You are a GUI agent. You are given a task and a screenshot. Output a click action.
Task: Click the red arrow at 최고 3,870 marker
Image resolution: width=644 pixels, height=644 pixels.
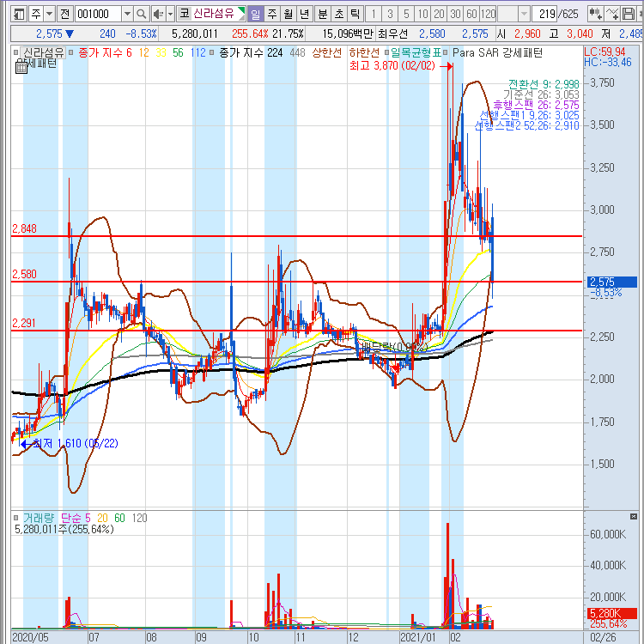tap(447, 66)
